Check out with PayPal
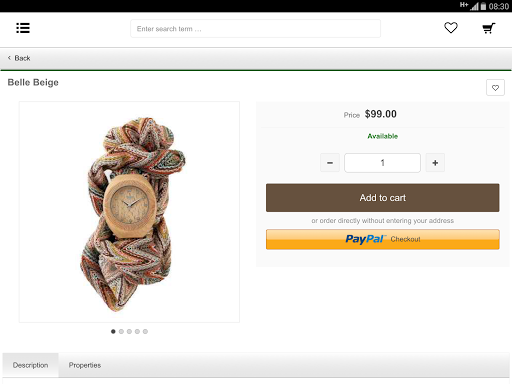The width and height of the screenshot is (512, 384). [x=383, y=239]
